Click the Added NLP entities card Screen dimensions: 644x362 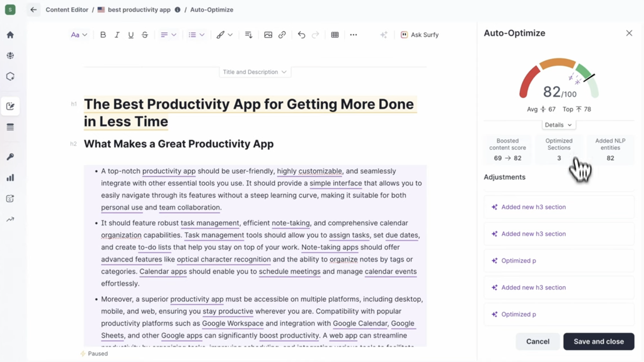610,149
